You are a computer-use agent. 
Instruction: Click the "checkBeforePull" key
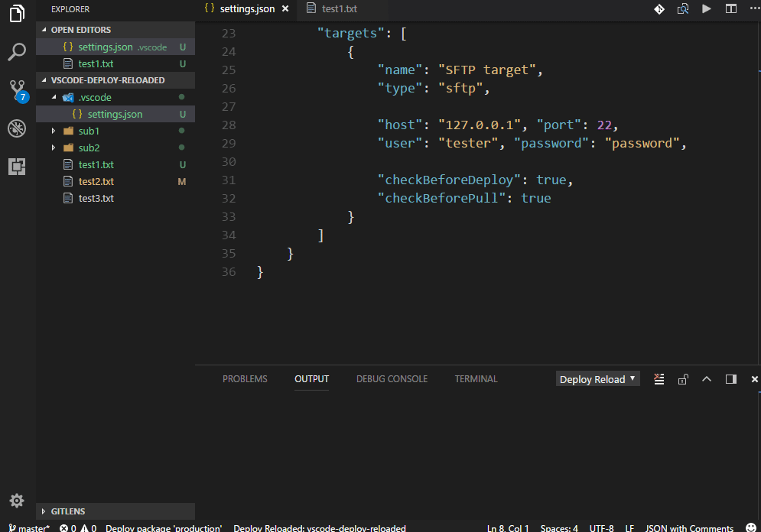pos(441,198)
